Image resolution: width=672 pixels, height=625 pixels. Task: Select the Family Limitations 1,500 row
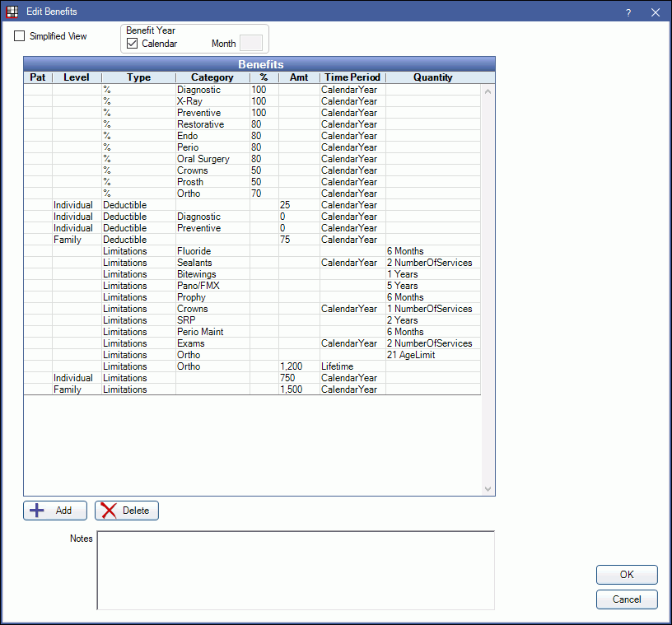pyautogui.click(x=252, y=390)
